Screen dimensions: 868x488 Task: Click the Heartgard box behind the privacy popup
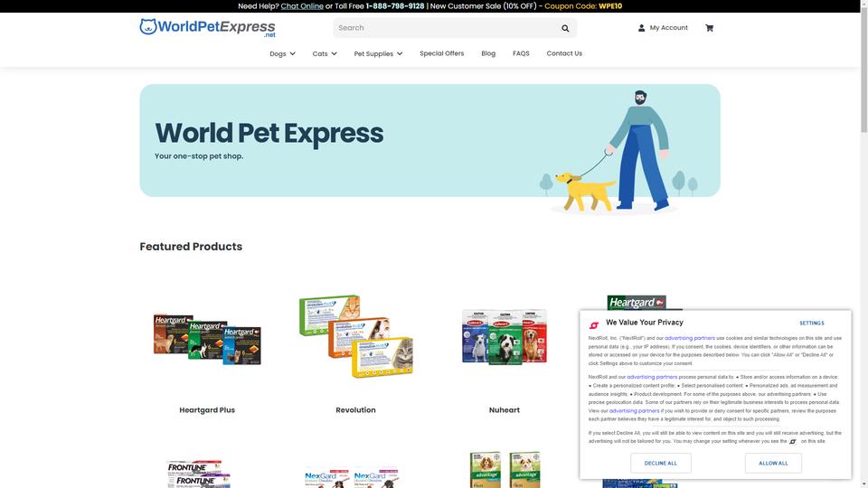point(637,302)
